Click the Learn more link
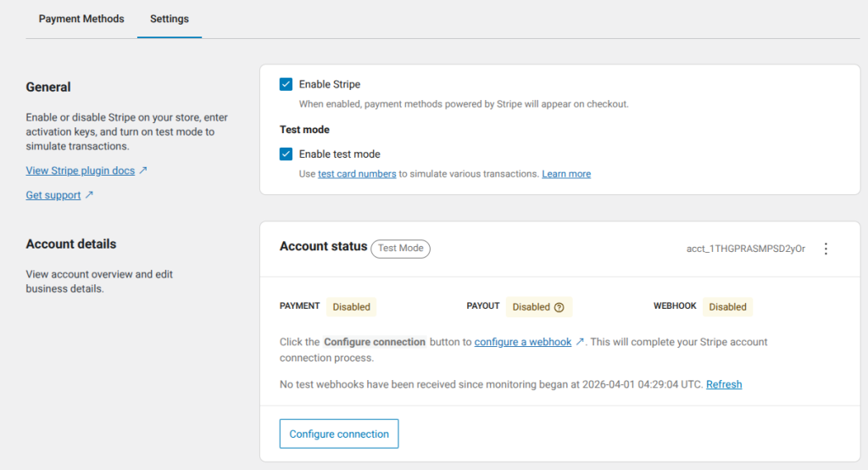868x470 pixels. point(566,174)
